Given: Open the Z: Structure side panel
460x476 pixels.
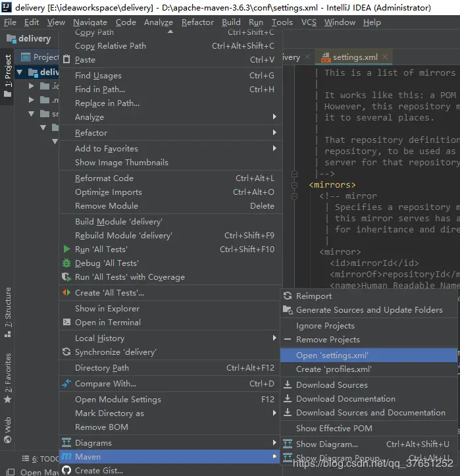Looking at the screenshot, I should (8, 307).
